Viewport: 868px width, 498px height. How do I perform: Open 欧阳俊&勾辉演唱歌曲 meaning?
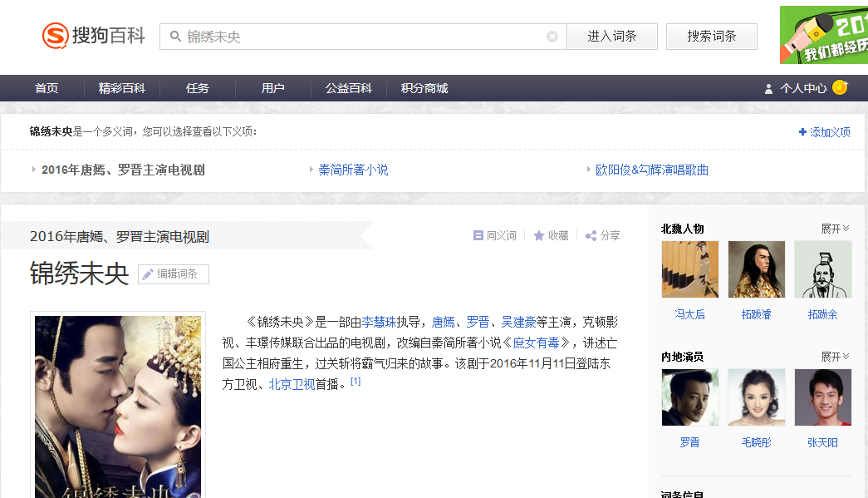(652, 170)
